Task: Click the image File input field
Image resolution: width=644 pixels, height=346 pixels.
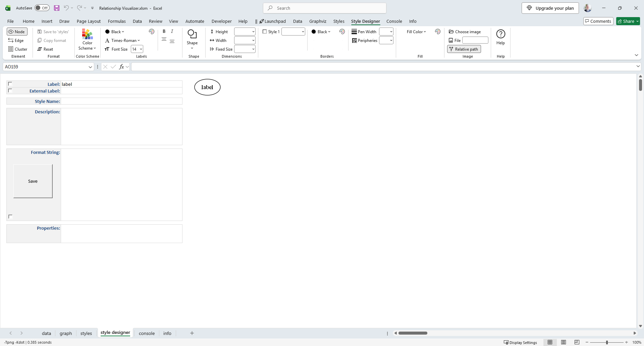Action: click(475, 40)
